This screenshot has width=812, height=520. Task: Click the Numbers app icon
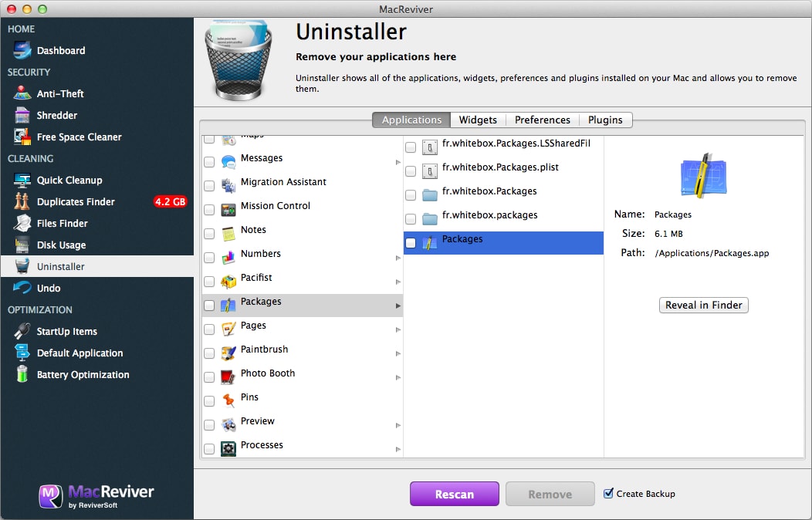[228, 258]
